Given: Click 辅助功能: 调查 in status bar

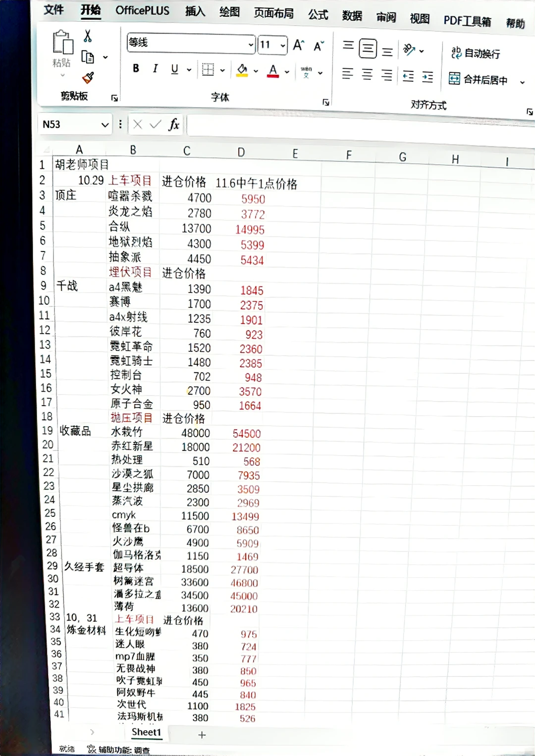Looking at the screenshot, I should (x=119, y=750).
